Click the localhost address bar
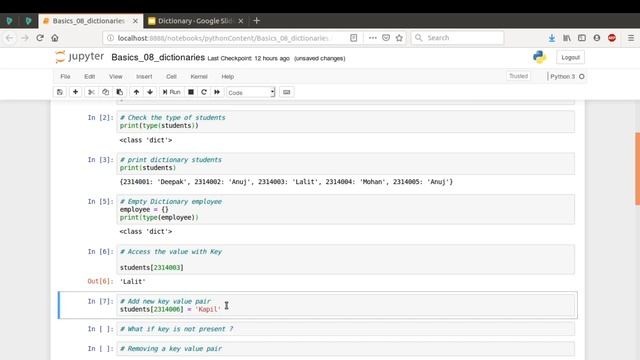The height and width of the screenshot is (360, 640). click(224, 38)
